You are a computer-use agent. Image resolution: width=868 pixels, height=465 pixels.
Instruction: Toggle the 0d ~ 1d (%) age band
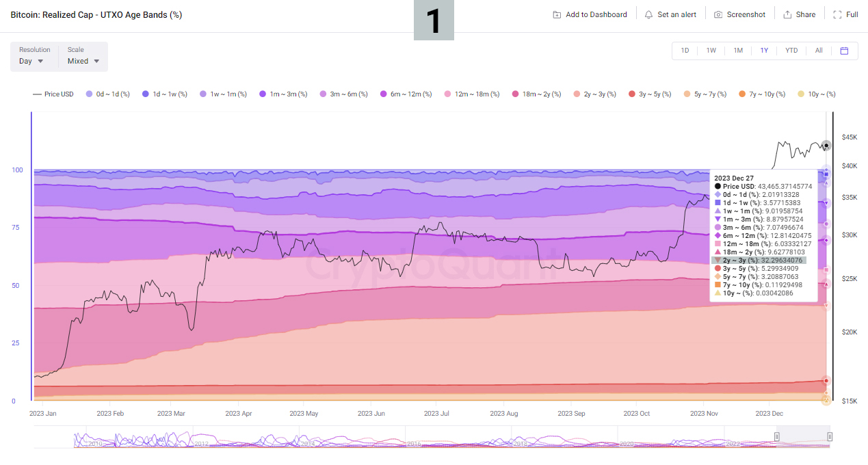pos(107,94)
